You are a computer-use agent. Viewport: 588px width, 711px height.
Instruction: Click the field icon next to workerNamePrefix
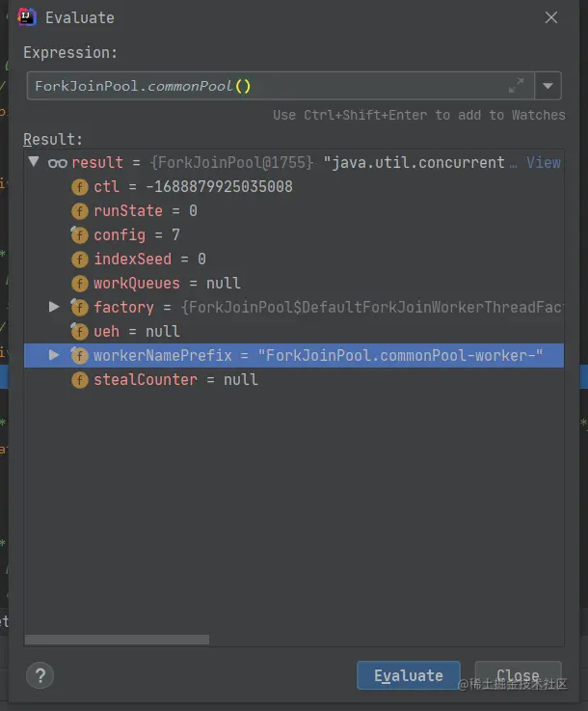(79, 355)
